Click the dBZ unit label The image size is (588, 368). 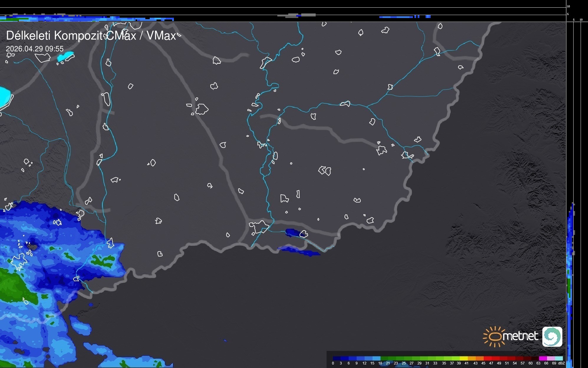pyautogui.click(x=561, y=363)
